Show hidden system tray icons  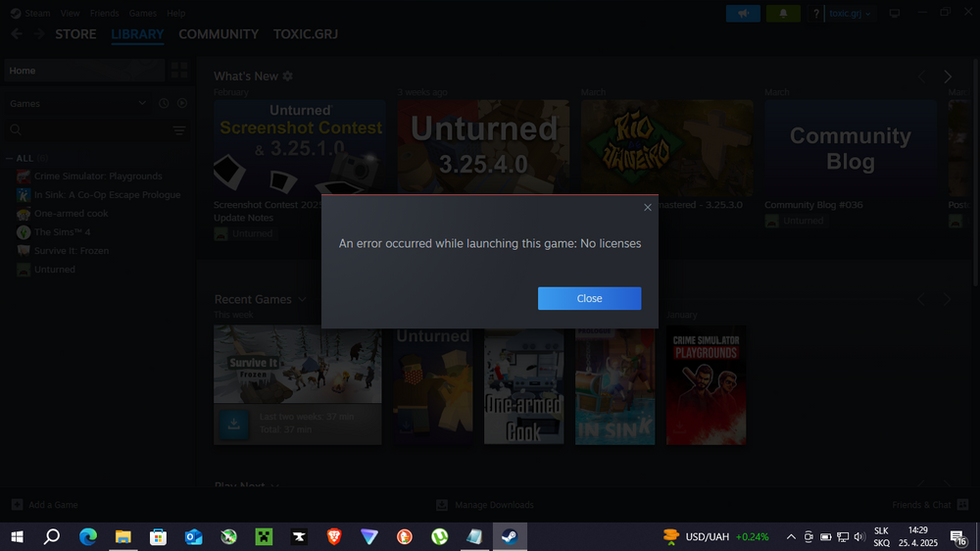coord(791,536)
